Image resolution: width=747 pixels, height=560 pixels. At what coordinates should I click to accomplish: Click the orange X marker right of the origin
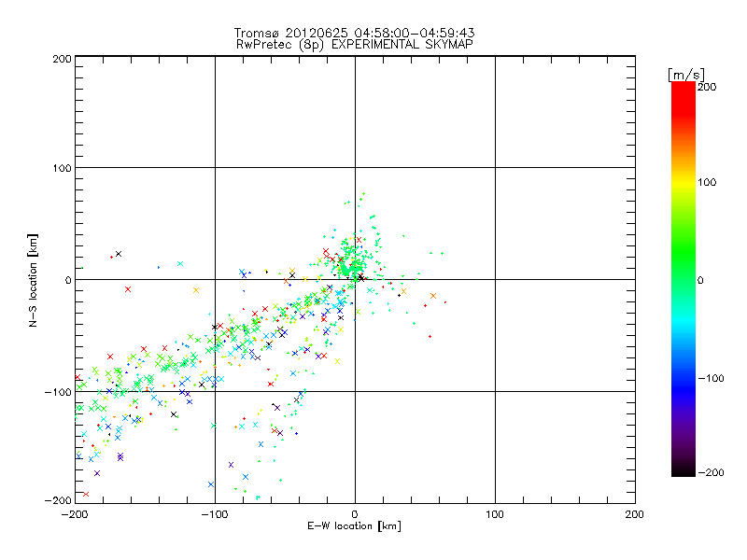pos(433,296)
